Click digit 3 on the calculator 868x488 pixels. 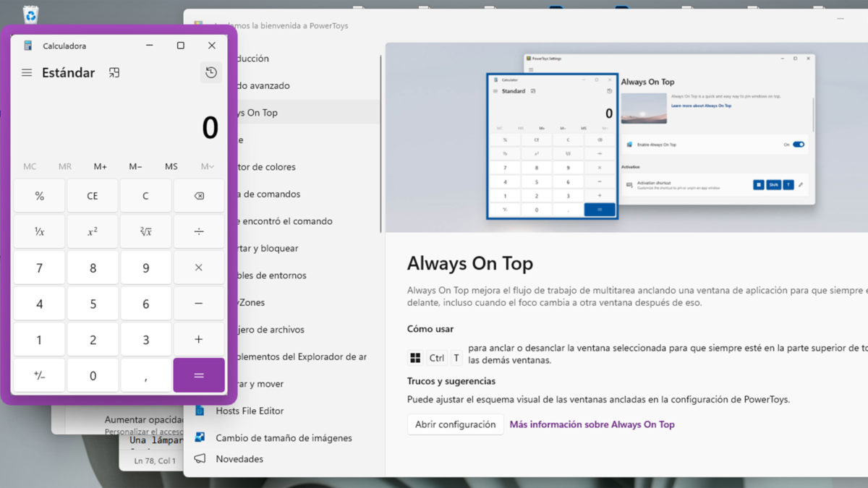point(145,339)
